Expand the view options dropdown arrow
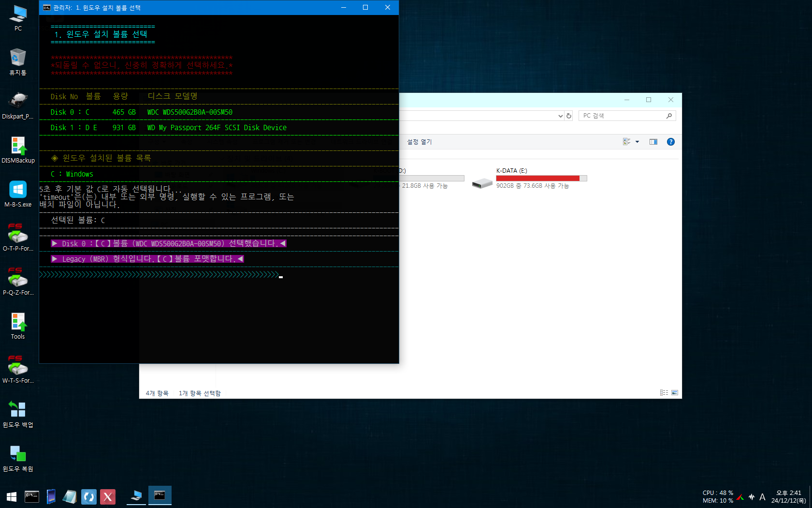This screenshot has width=812, height=508. tap(637, 142)
